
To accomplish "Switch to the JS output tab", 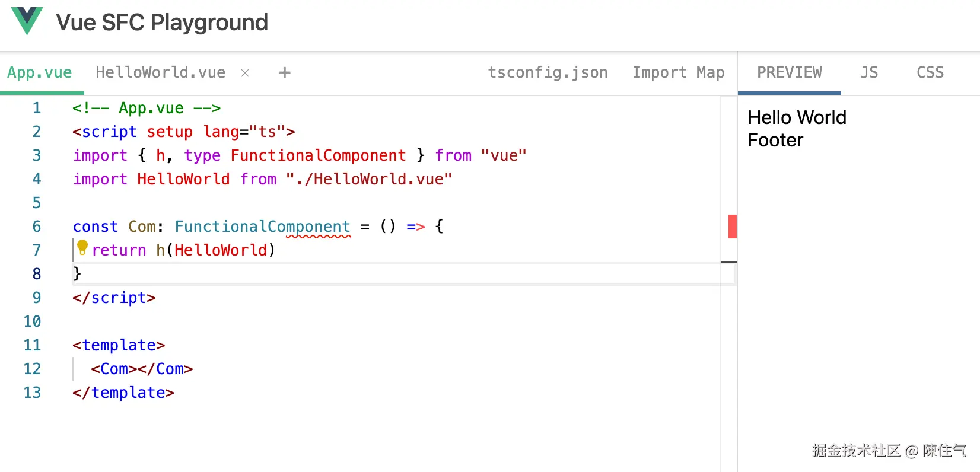I will click(x=869, y=73).
